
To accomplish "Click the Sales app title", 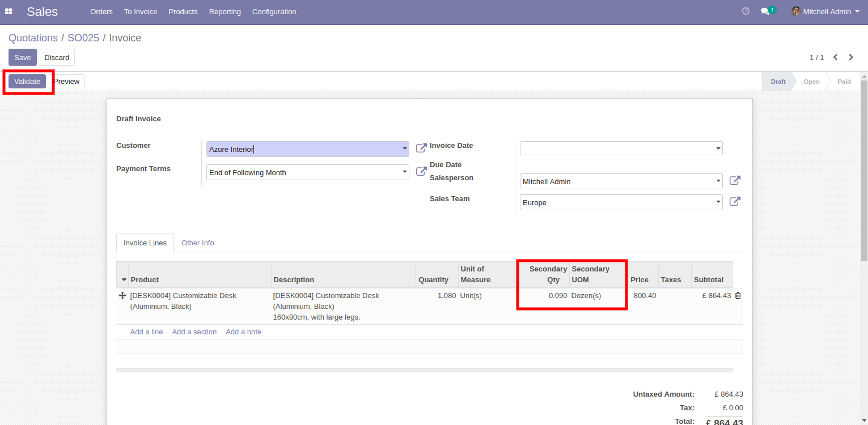I will (42, 11).
